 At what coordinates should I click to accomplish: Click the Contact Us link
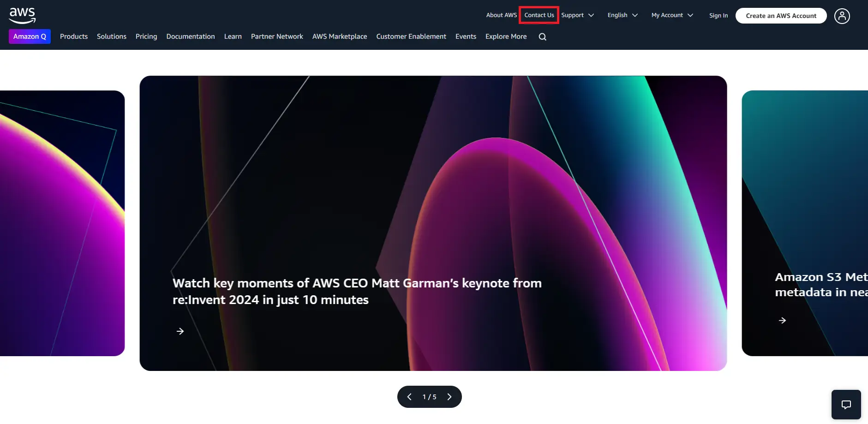pyautogui.click(x=539, y=15)
